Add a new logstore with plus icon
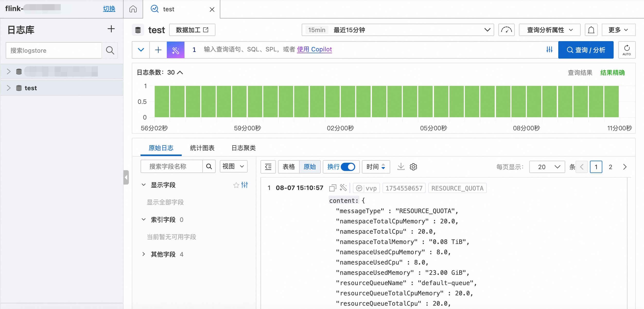 pyautogui.click(x=111, y=29)
